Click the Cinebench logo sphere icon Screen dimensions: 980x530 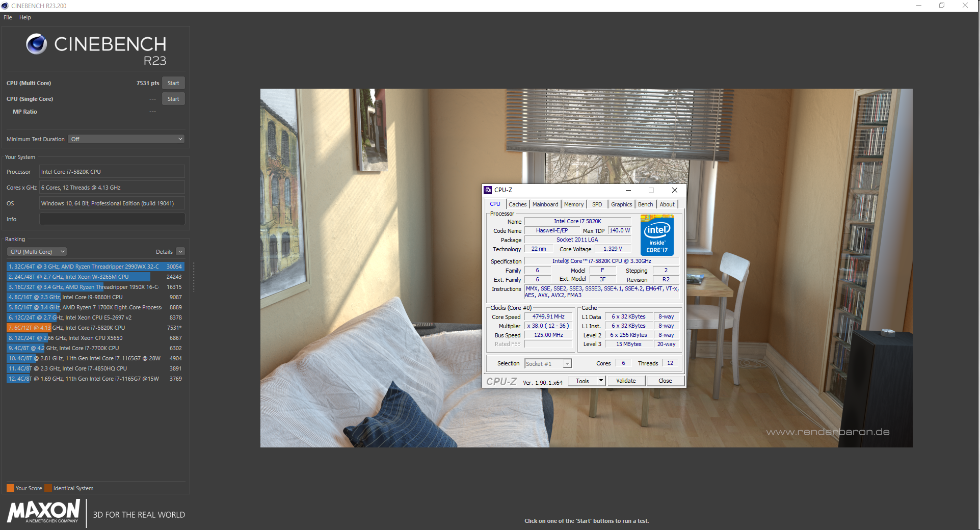click(37, 44)
